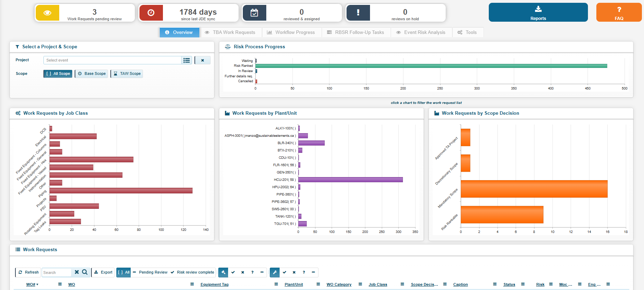Click the red clock icon for JDE sync
The height and width of the screenshot is (290, 644).
[x=151, y=13]
